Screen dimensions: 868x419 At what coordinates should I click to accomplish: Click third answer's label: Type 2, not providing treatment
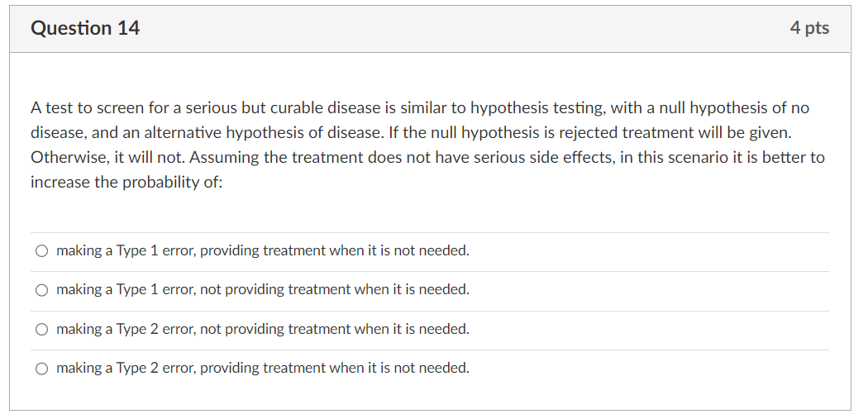click(x=262, y=329)
